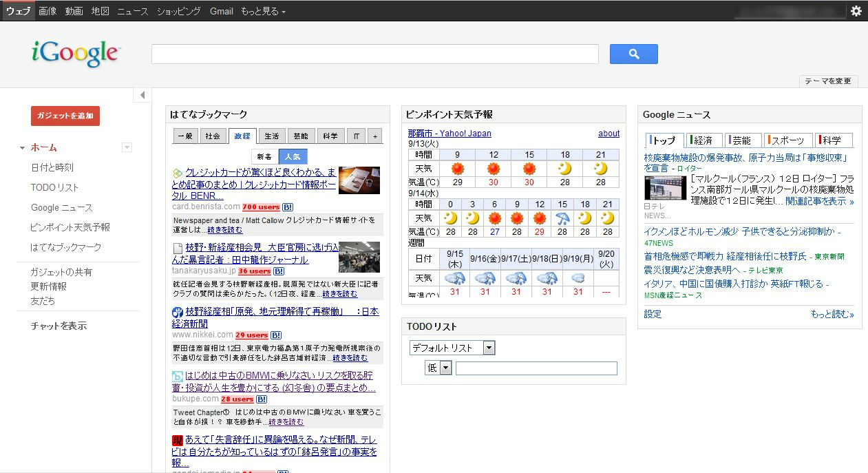Focus the TODOリスト task entry field
Screen dimensions: 868x473
tap(536, 368)
